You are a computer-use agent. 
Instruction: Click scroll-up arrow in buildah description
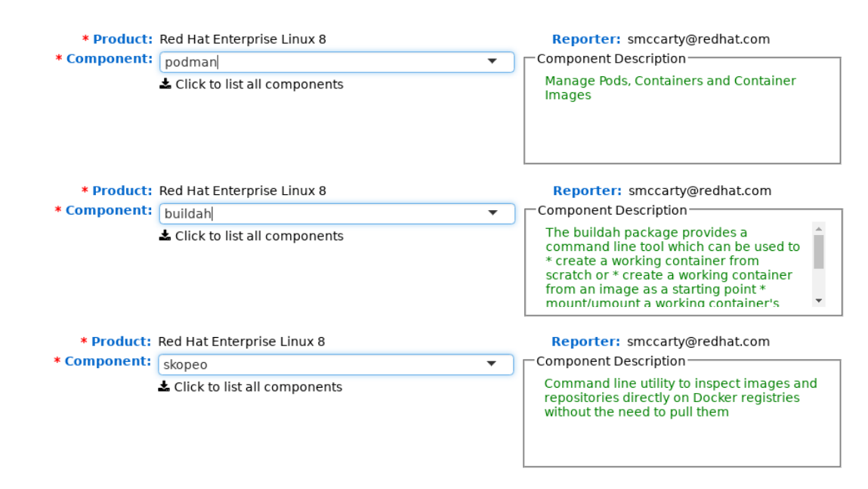[819, 227]
